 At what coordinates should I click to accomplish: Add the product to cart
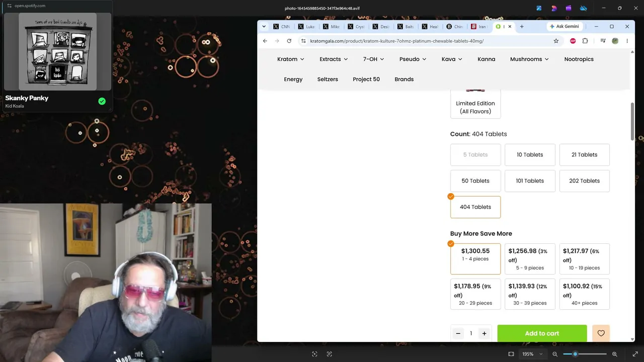[542, 333]
